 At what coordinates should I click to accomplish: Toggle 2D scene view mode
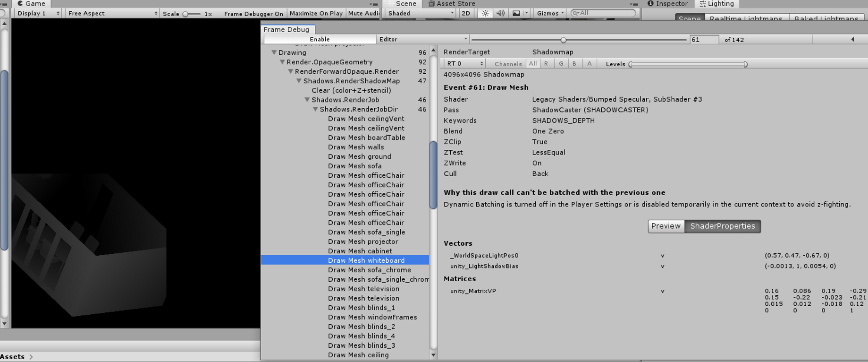(466, 13)
